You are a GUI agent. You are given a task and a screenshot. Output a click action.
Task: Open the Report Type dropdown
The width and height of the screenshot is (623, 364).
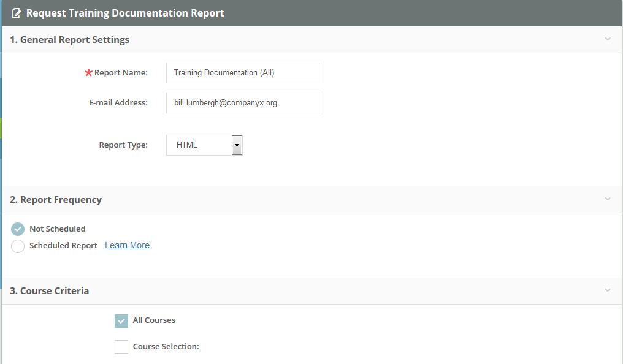(237, 145)
